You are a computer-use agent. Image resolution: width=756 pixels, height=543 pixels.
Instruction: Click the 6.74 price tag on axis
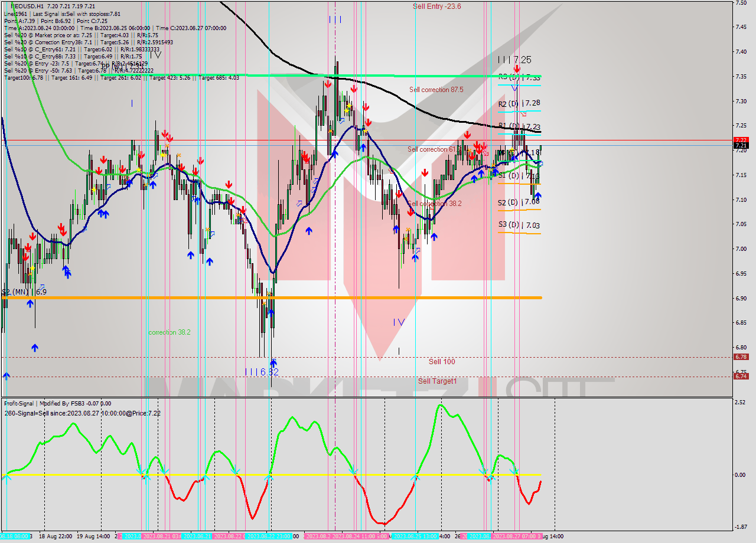pyautogui.click(x=741, y=376)
